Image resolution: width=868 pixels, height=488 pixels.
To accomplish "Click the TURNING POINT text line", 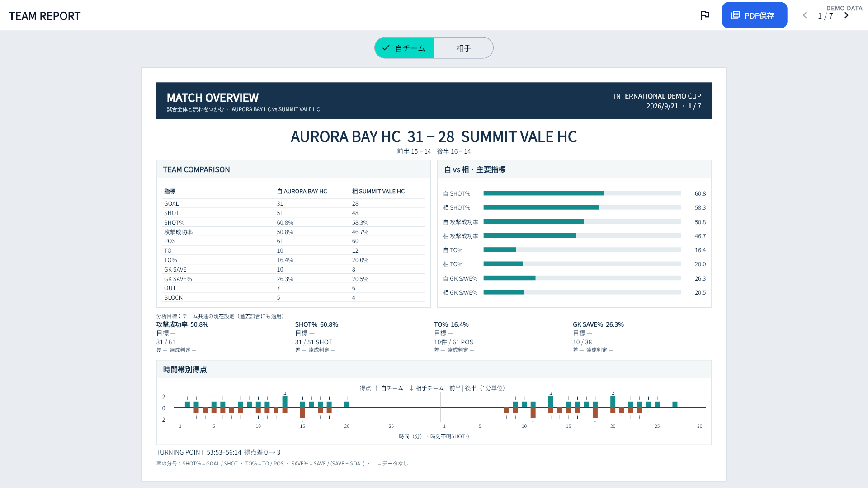I will 218,452.
